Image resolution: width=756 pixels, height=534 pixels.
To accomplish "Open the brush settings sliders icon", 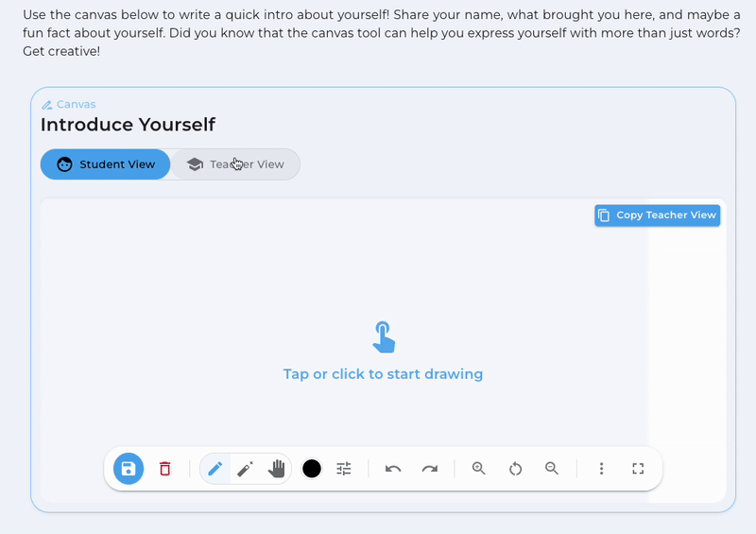I will pyautogui.click(x=344, y=469).
